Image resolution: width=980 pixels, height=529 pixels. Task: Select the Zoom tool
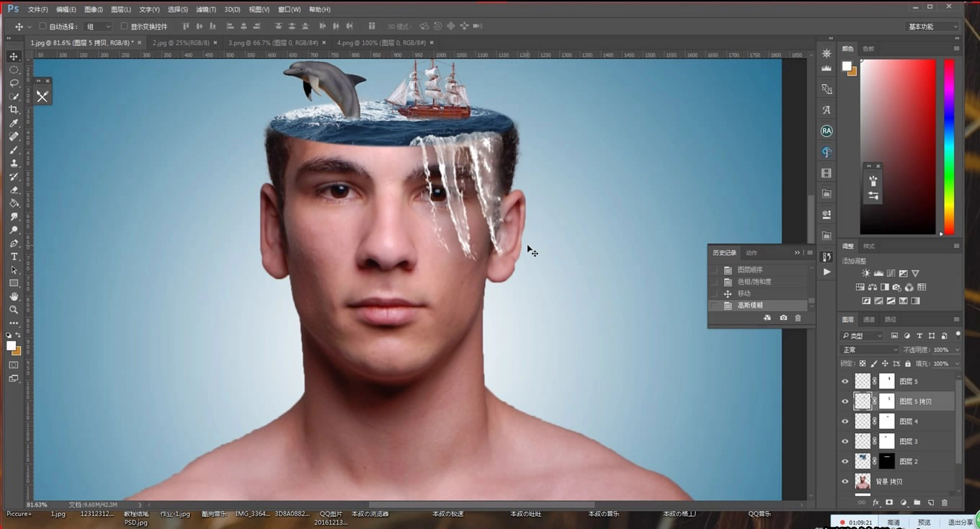point(14,310)
